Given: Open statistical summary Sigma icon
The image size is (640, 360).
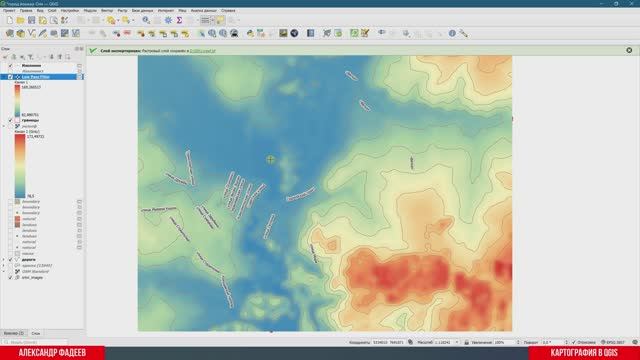Looking at the screenshot, I should [179, 20].
